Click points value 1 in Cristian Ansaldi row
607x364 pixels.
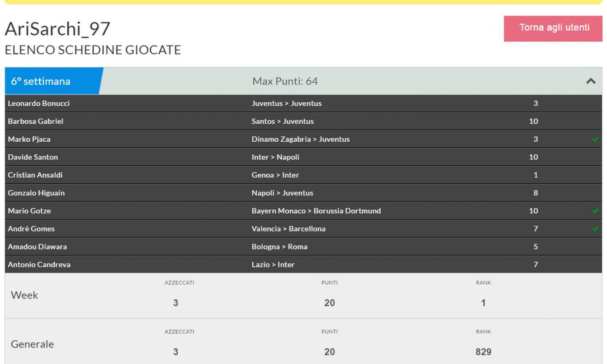535,175
